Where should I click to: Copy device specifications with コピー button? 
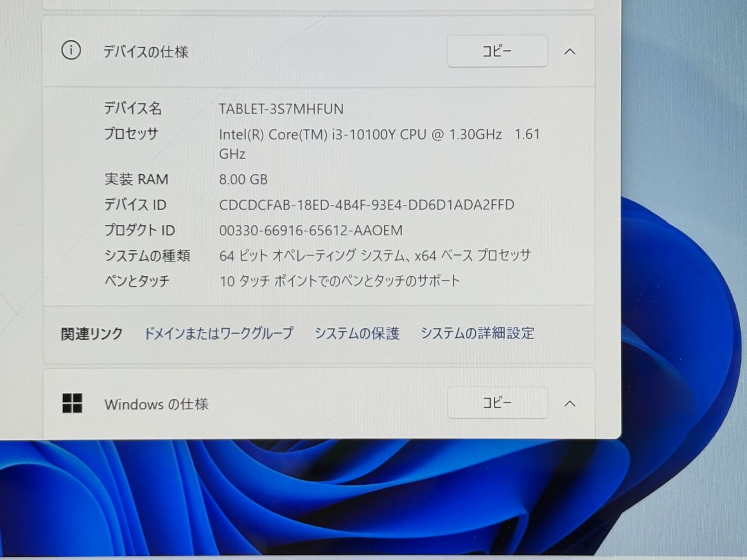497,51
